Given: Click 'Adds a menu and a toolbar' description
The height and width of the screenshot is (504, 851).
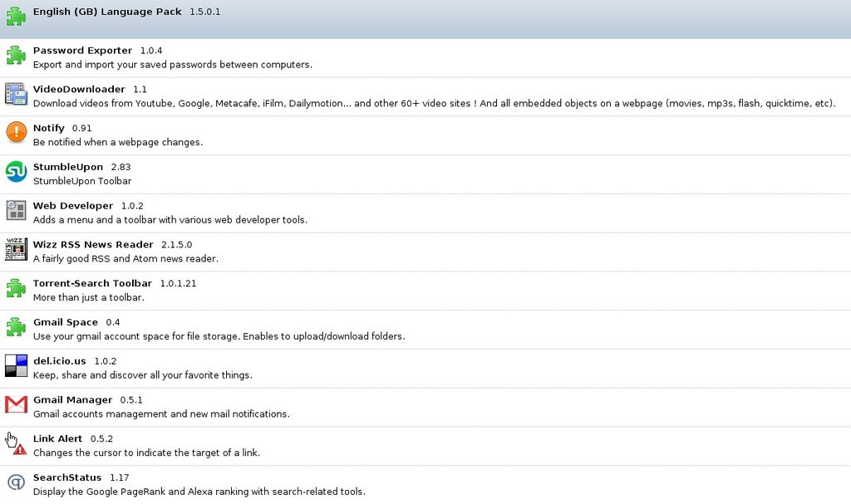Looking at the screenshot, I should click(170, 220).
